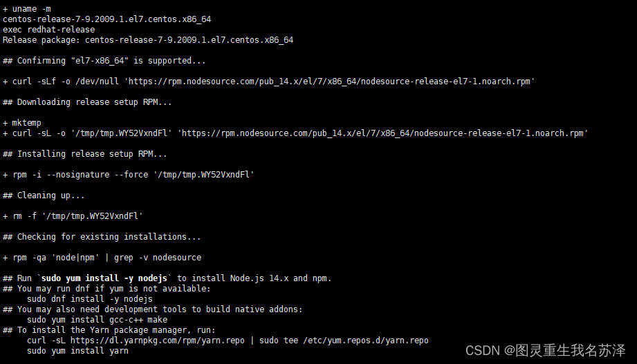Click the yarnpkg yarn.repo URL

163,341
